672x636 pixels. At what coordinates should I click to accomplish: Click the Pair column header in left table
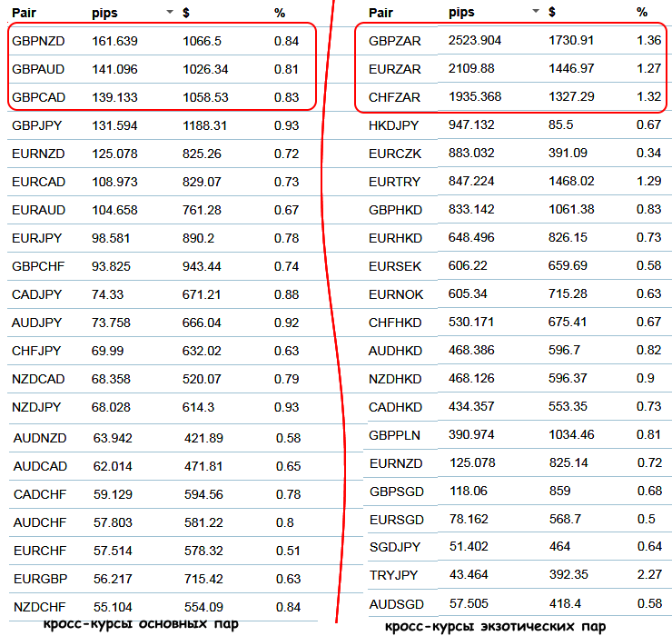click(24, 13)
